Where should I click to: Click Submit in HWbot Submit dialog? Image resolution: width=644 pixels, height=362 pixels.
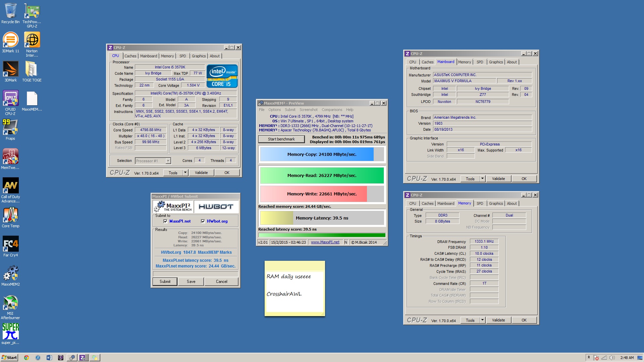[165, 282]
